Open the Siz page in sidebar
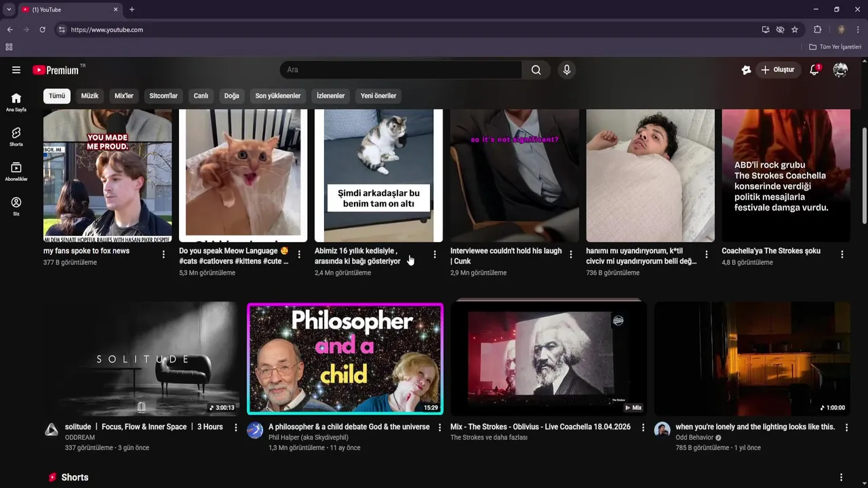Viewport: 868px width, 488px height. [x=16, y=206]
